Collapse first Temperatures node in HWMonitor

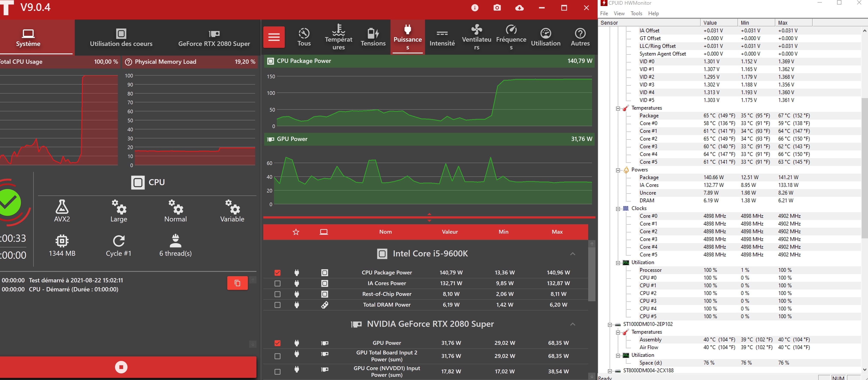click(x=618, y=108)
